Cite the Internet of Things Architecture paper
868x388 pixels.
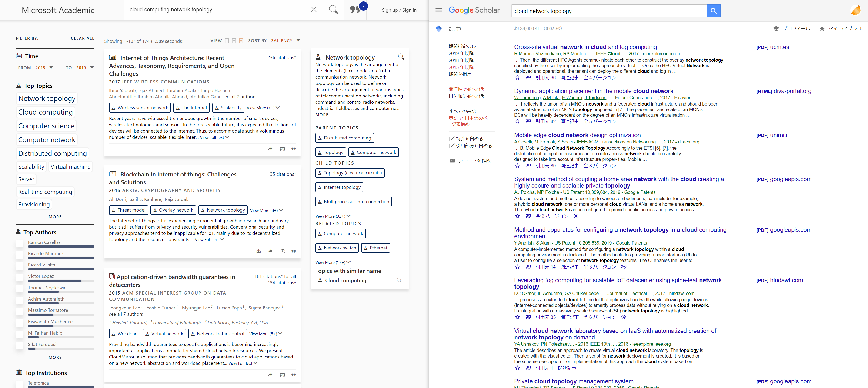294,149
